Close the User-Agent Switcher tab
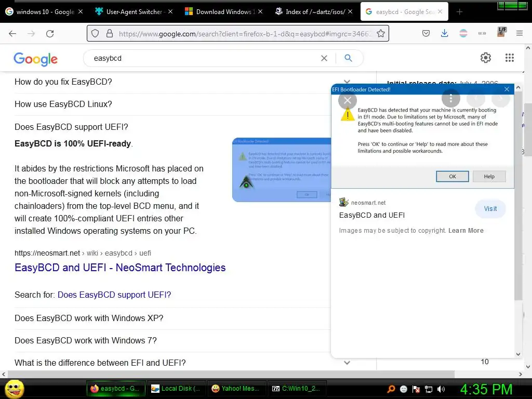Viewport: 532px width, 399px height. (x=170, y=11)
